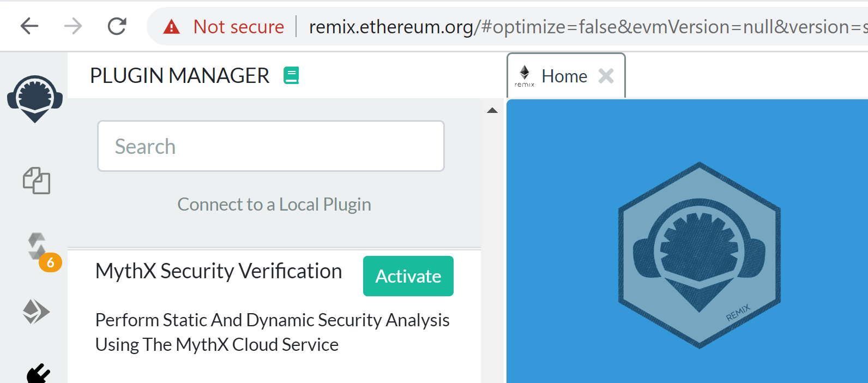Focus the plugin Search field
868x383 pixels.
271,146
